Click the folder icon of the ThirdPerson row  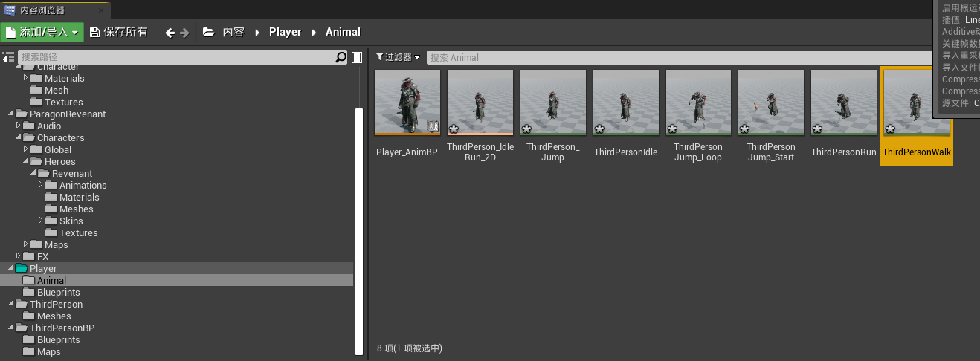coord(21,304)
